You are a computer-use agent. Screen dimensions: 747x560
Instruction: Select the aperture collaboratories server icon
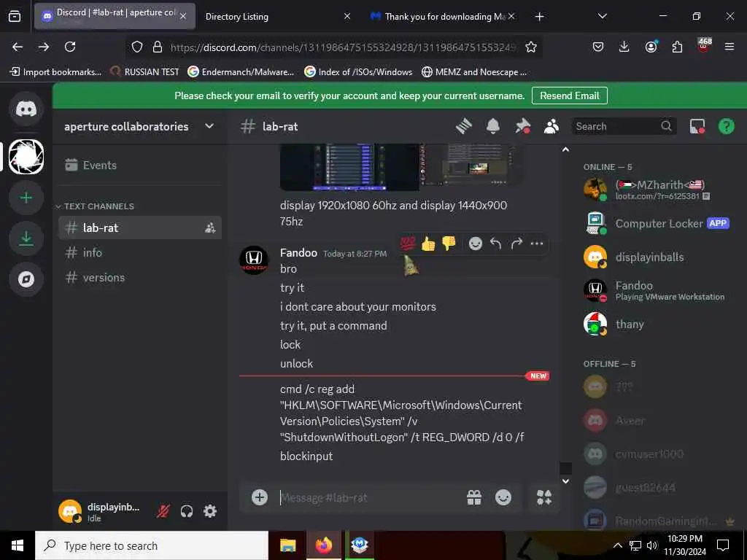pos(26,157)
